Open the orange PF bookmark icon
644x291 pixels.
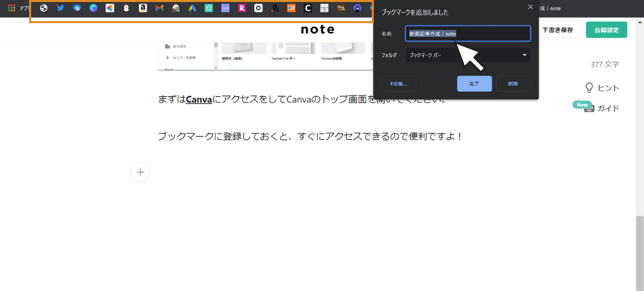(291, 8)
